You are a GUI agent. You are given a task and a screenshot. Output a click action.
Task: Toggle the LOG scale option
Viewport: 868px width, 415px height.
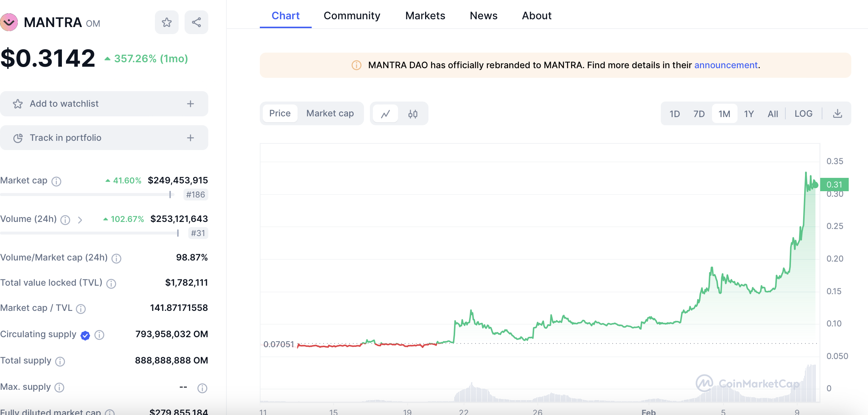pos(803,114)
